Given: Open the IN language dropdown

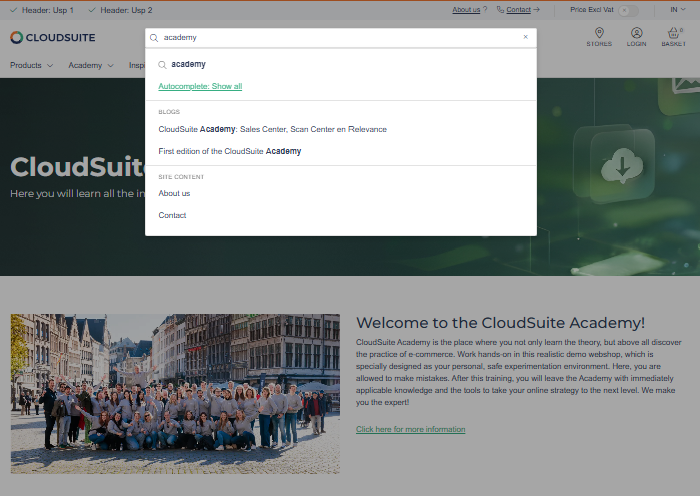Looking at the screenshot, I should [x=678, y=9].
